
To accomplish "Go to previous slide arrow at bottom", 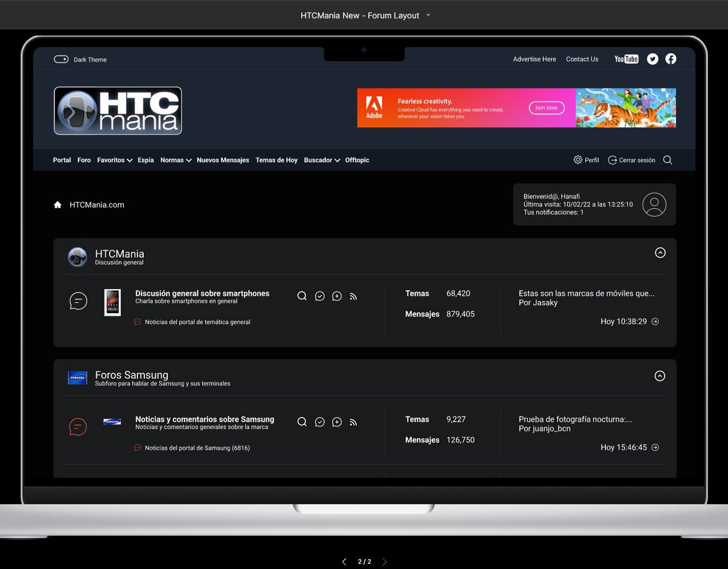I will [x=344, y=562].
